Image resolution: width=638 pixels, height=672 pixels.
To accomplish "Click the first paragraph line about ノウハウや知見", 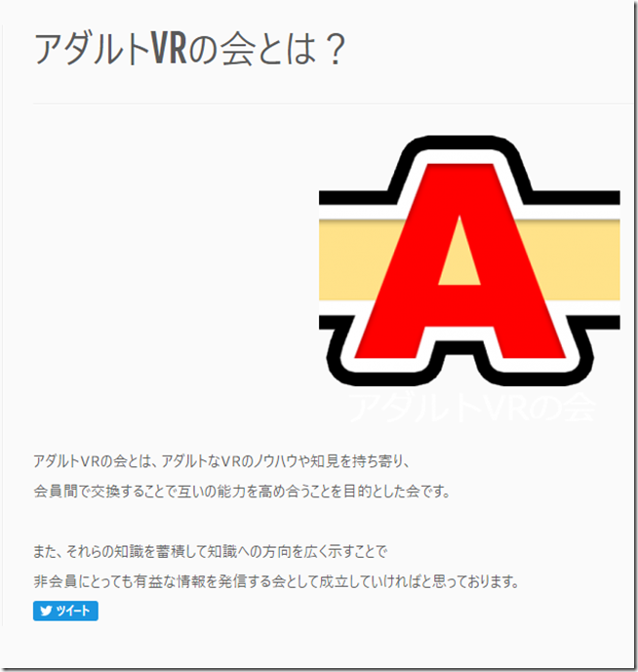I will [221, 461].
